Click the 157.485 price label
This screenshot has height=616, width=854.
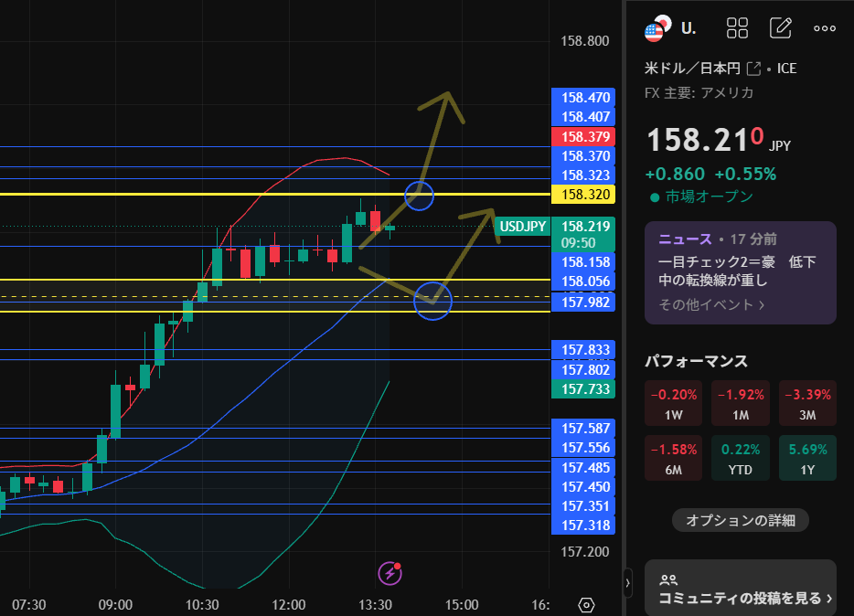[x=583, y=467]
